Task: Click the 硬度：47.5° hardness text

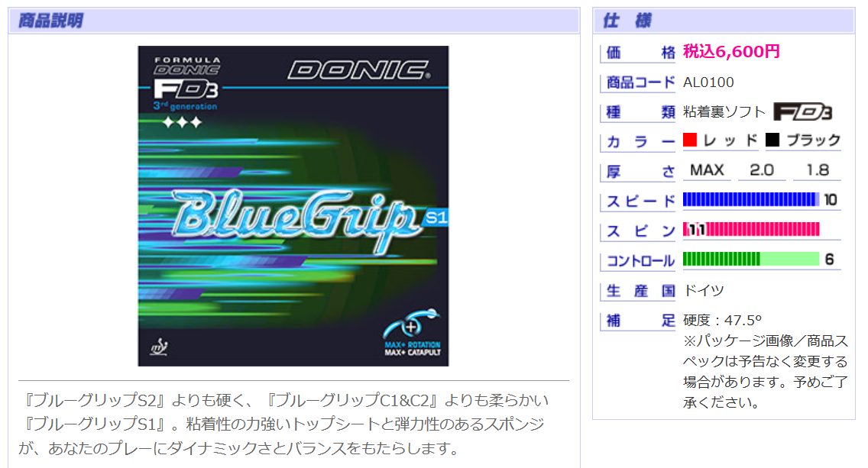Action: tap(722, 321)
